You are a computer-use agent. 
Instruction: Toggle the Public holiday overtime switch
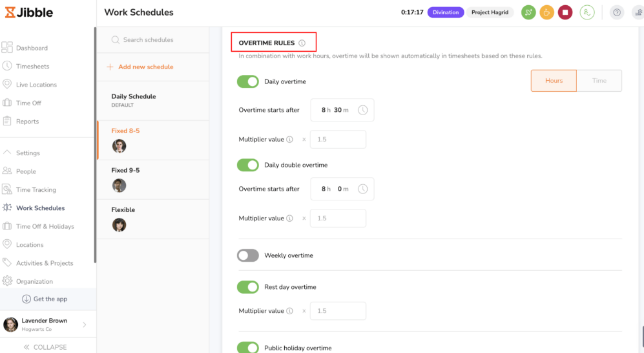247,348
